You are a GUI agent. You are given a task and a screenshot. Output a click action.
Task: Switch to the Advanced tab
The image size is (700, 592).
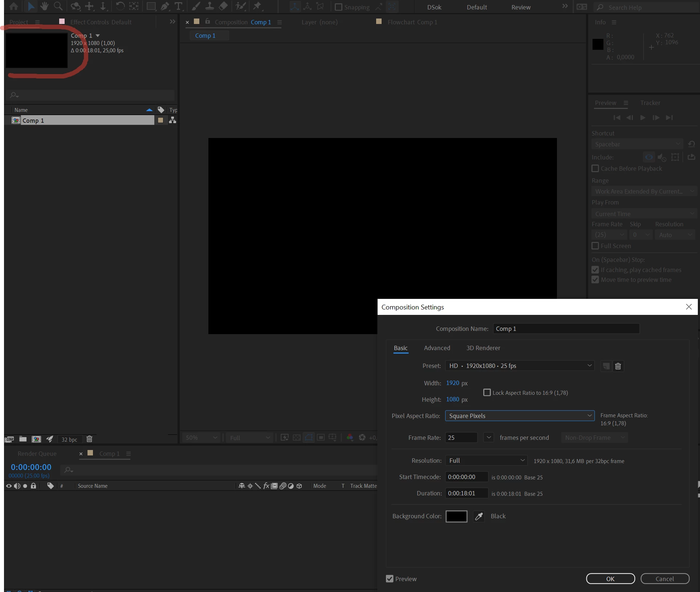pos(437,348)
